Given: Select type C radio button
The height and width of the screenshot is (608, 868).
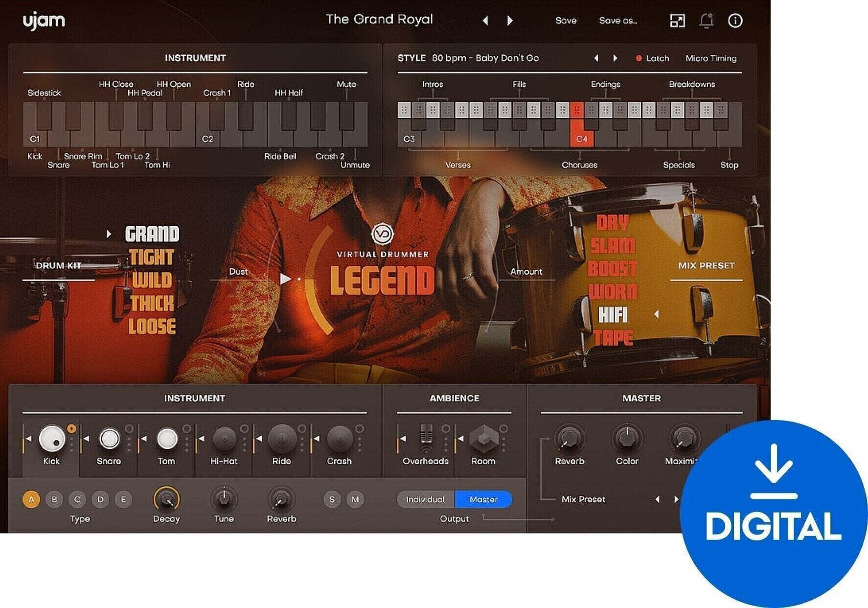Looking at the screenshot, I should point(77,499).
